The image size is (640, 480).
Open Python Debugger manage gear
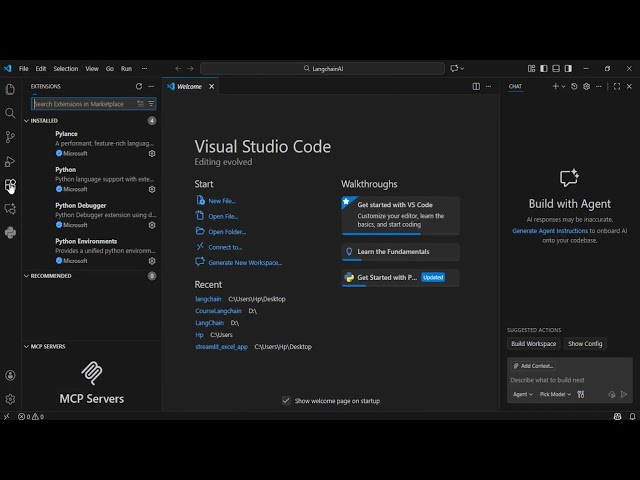(x=152, y=225)
